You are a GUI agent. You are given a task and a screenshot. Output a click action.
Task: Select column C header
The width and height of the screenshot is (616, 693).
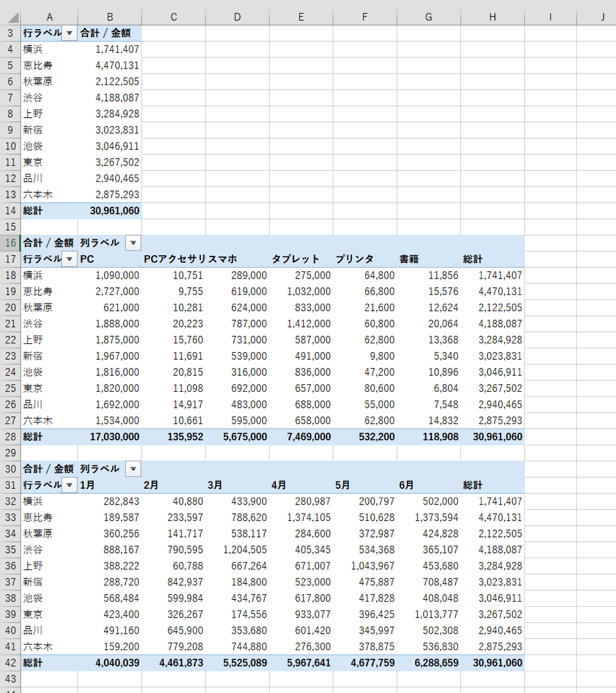coord(174,17)
